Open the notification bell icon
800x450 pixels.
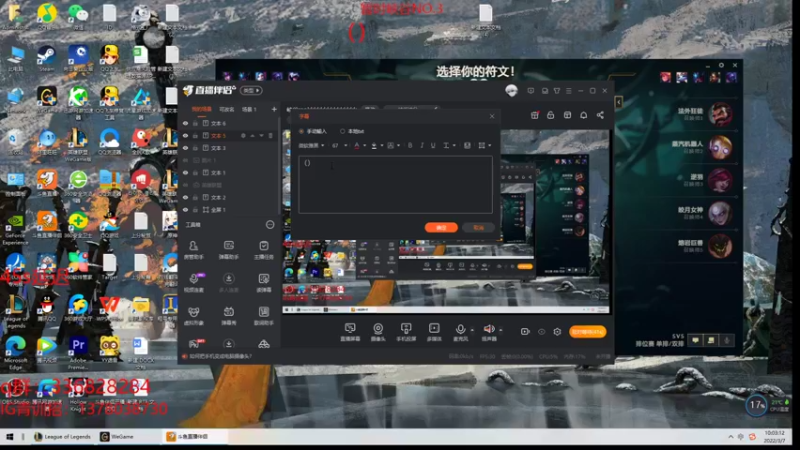point(584,115)
